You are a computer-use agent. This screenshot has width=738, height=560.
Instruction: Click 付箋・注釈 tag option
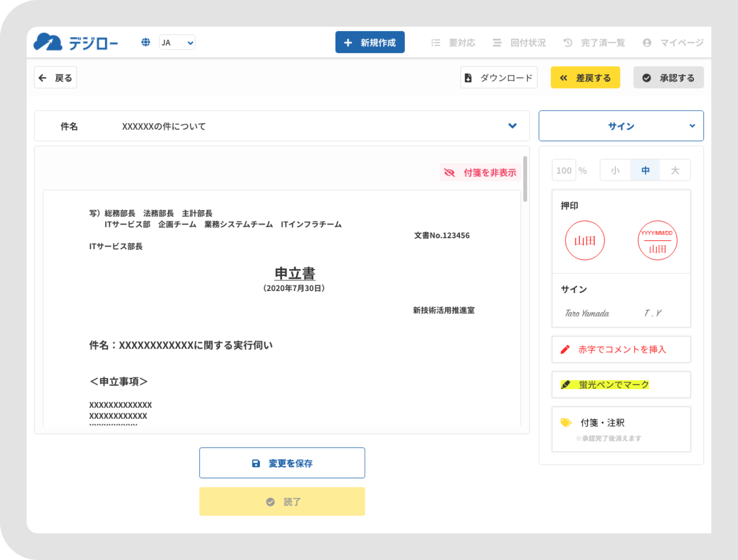click(x=621, y=429)
